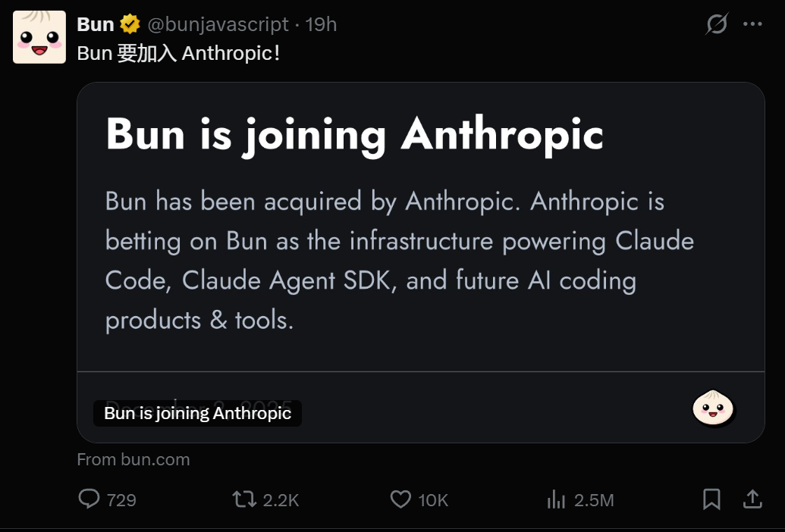Image resolution: width=785 pixels, height=532 pixels.
Task: Click the repost arrows icon
Action: tap(243, 499)
